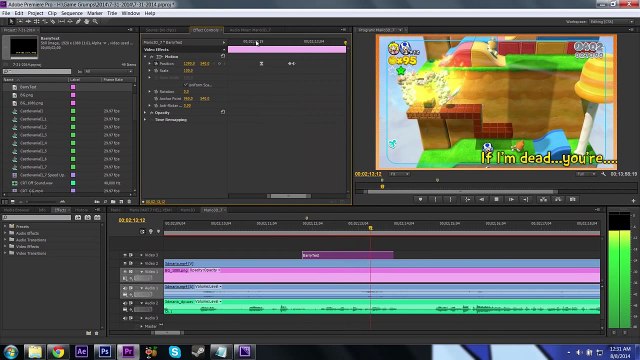The width and height of the screenshot is (640, 360).
Task: Click New Bin icon in Project panel
Action: point(113,202)
